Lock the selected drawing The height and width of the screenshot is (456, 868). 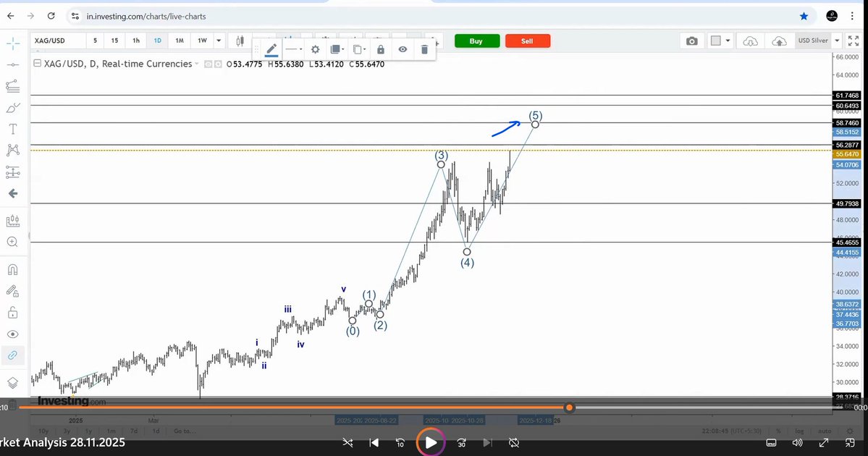380,49
